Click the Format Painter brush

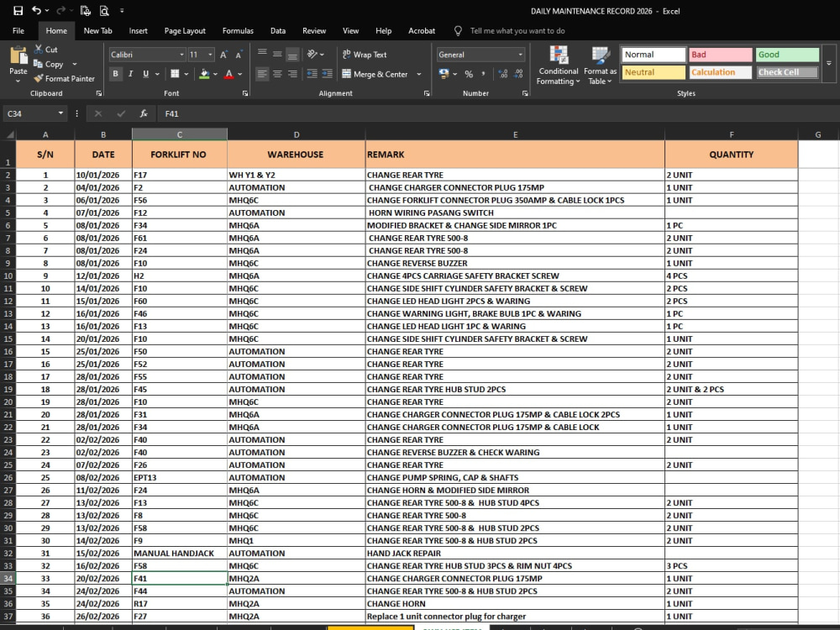point(38,78)
